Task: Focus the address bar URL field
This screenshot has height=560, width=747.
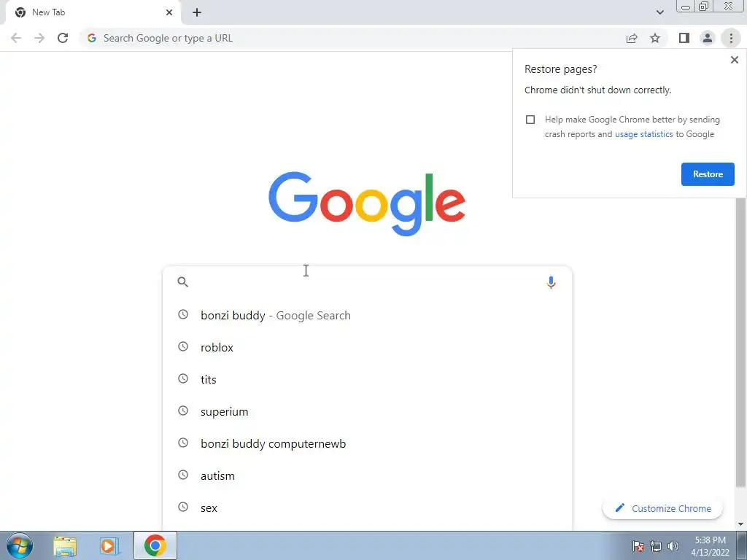Action: click(352, 38)
